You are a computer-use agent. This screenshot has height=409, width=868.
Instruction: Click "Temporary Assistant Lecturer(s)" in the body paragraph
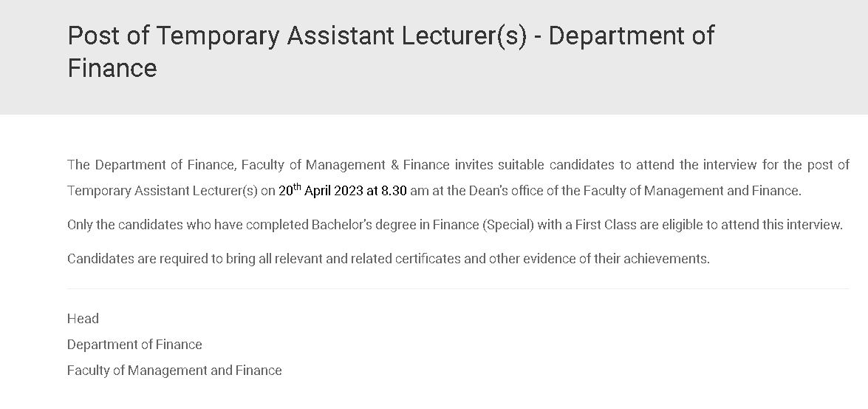pos(163,191)
